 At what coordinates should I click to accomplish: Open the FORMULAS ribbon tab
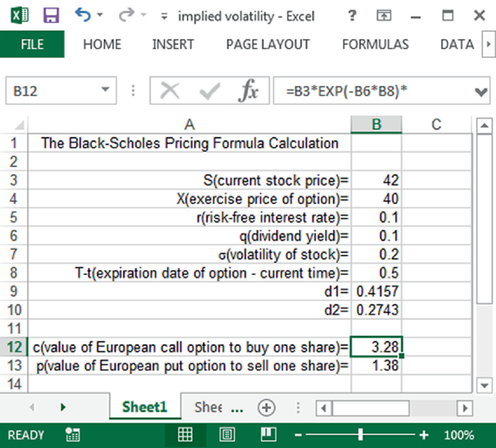375,44
